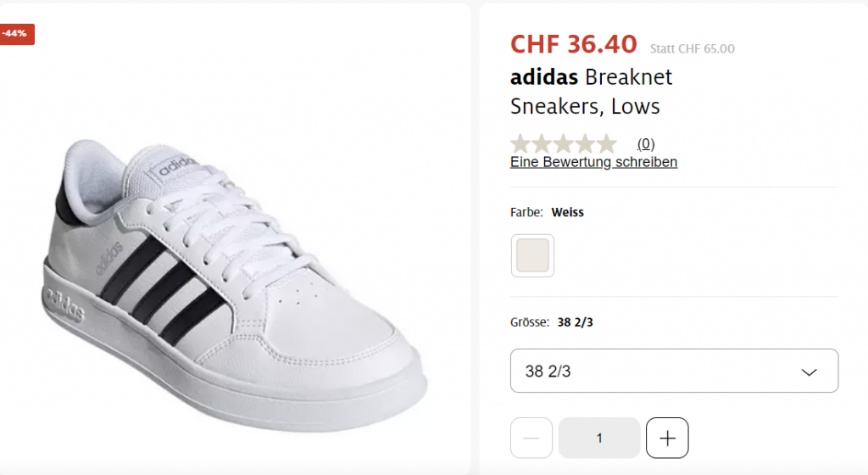868x475 pixels.
Task: Open the Grösse 38 2/3 size dropdown
Action: [674, 371]
